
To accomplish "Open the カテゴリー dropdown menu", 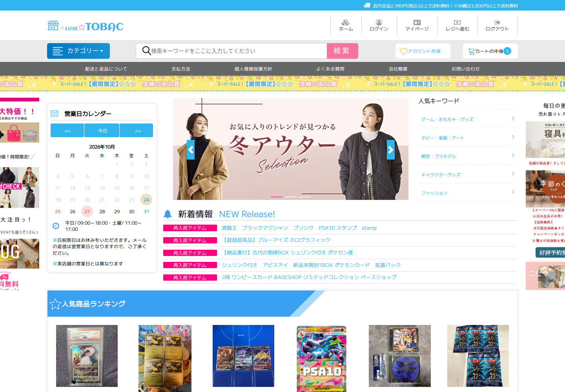I will coord(78,51).
